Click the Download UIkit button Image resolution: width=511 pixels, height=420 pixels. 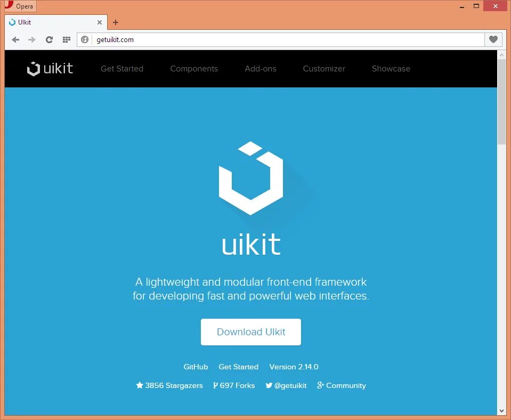click(x=251, y=332)
